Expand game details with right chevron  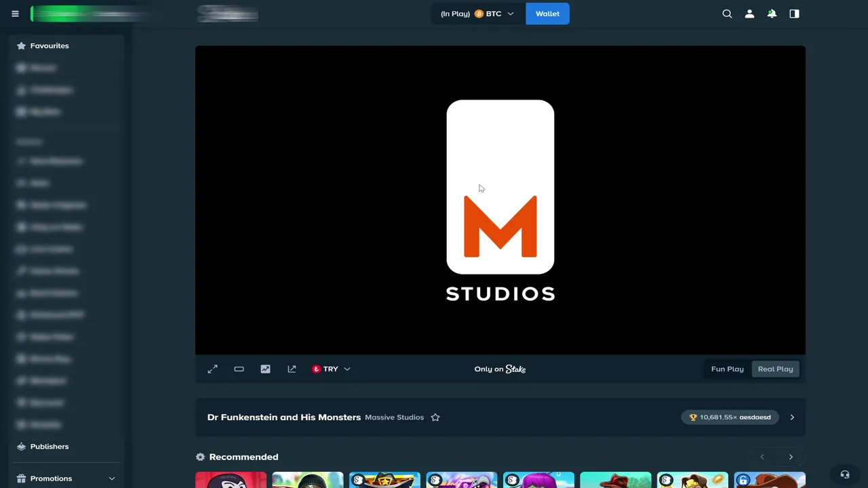pyautogui.click(x=792, y=418)
